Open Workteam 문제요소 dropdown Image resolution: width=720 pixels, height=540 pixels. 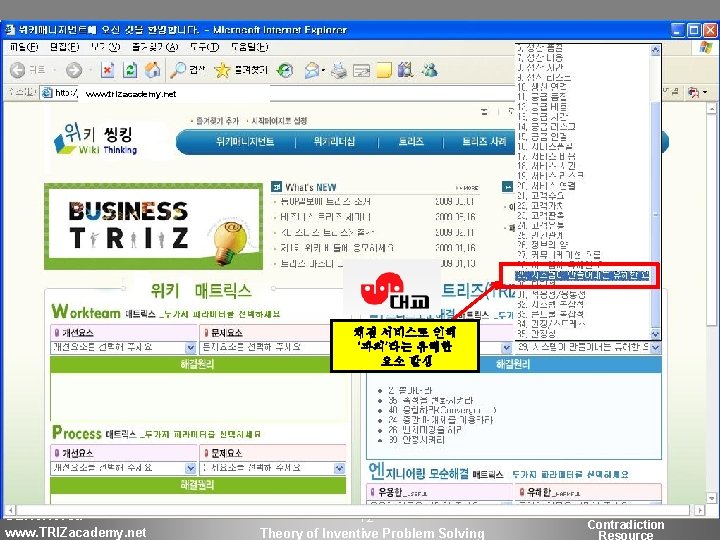tap(273, 348)
